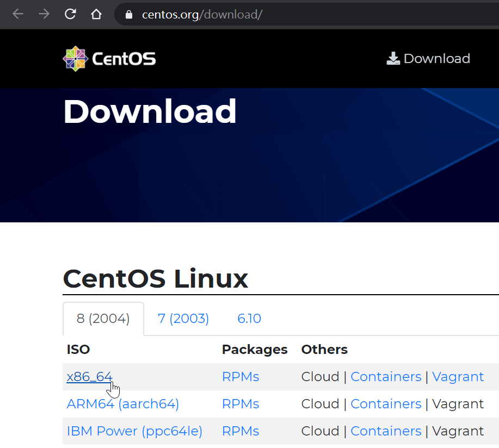Screen dimensions: 499x448
Task: Open RPMs link in the ARM64 row
Action: (x=241, y=404)
